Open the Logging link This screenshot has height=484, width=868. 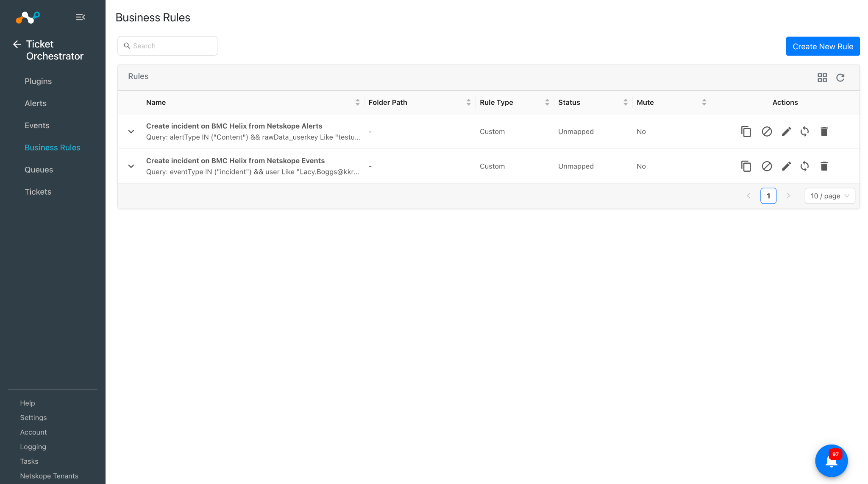(x=33, y=447)
